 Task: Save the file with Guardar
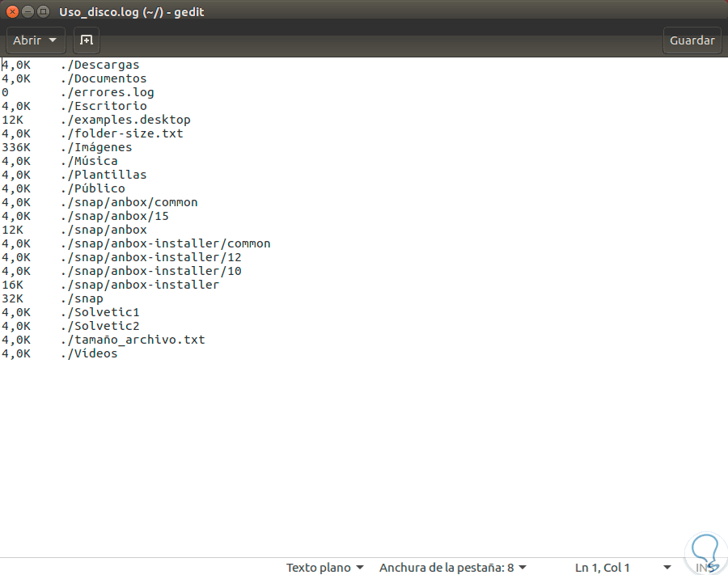point(692,40)
